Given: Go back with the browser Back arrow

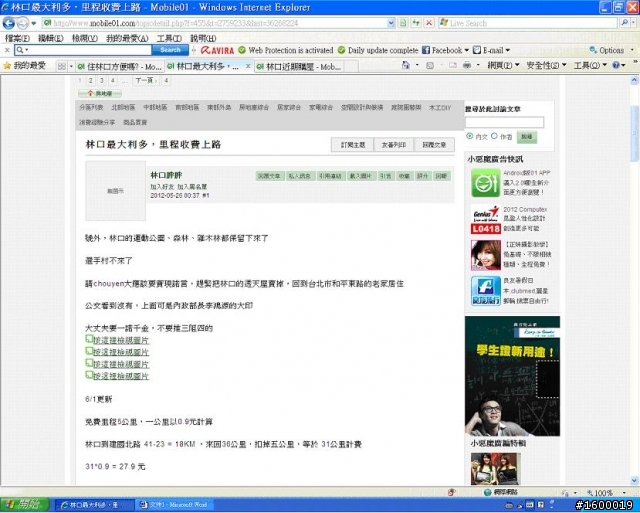Looking at the screenshot, I should coord(9,23).
